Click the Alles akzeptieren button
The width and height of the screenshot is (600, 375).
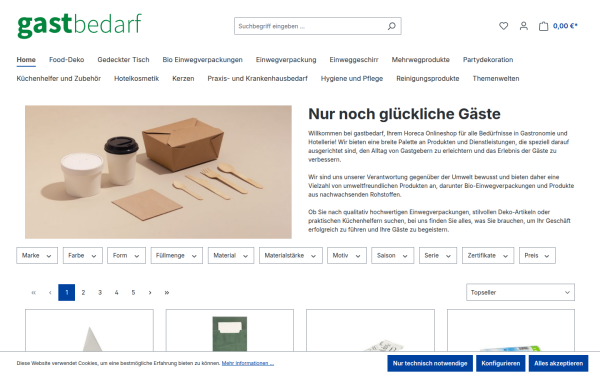tap(559, 363)
